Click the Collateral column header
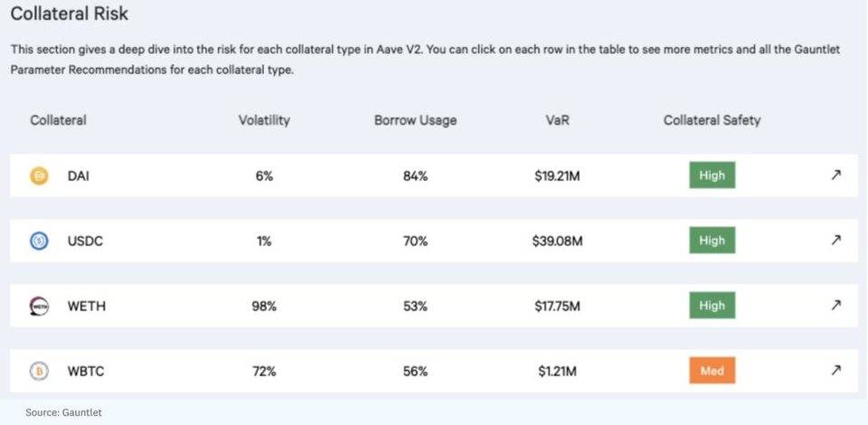868x425 pixels. (58, 120)
